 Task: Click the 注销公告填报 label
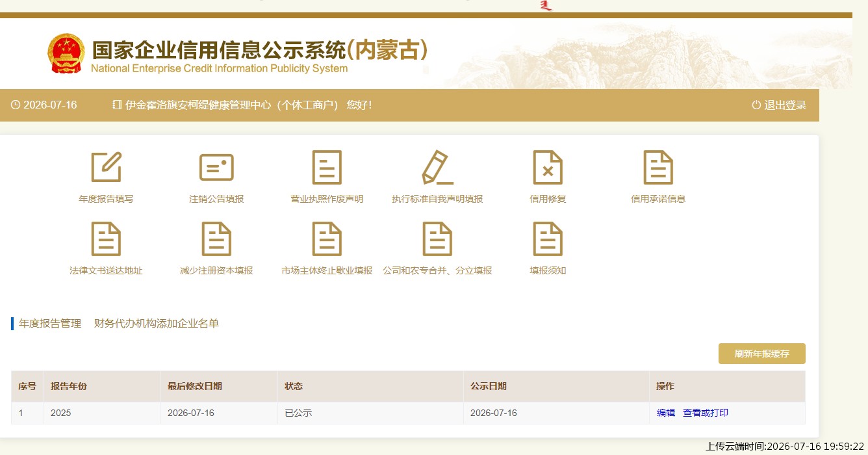click(216, 199)
